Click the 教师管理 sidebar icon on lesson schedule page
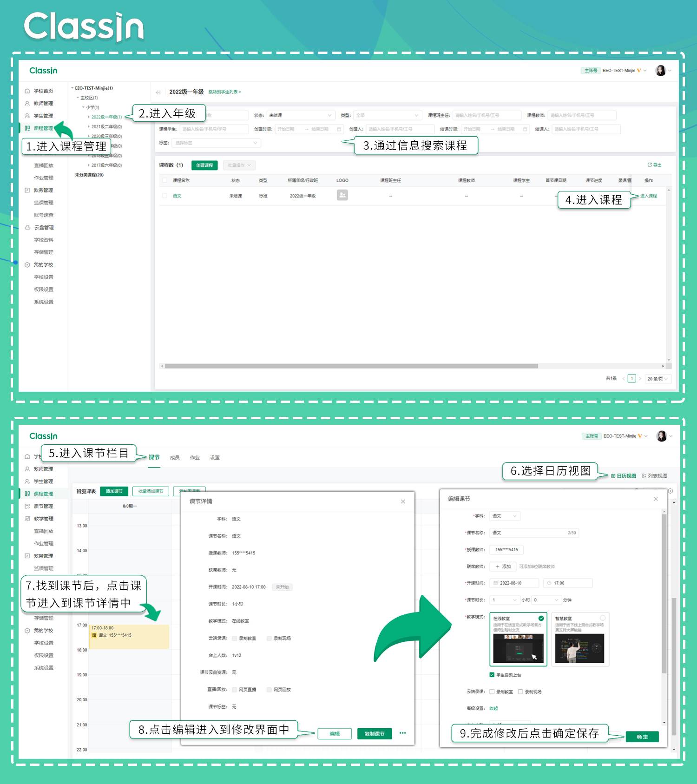The image size is (697, 784). (x=27, y=469)
